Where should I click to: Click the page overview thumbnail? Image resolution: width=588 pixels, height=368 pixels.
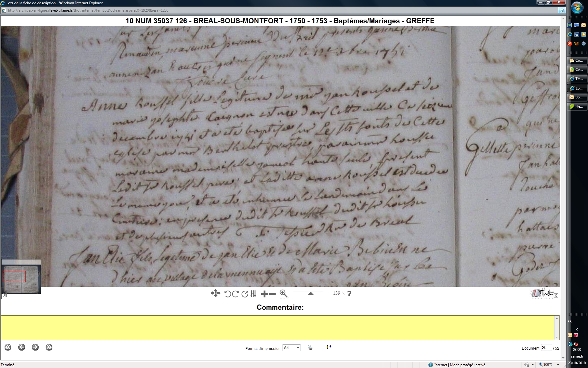(x=21, y=277)
